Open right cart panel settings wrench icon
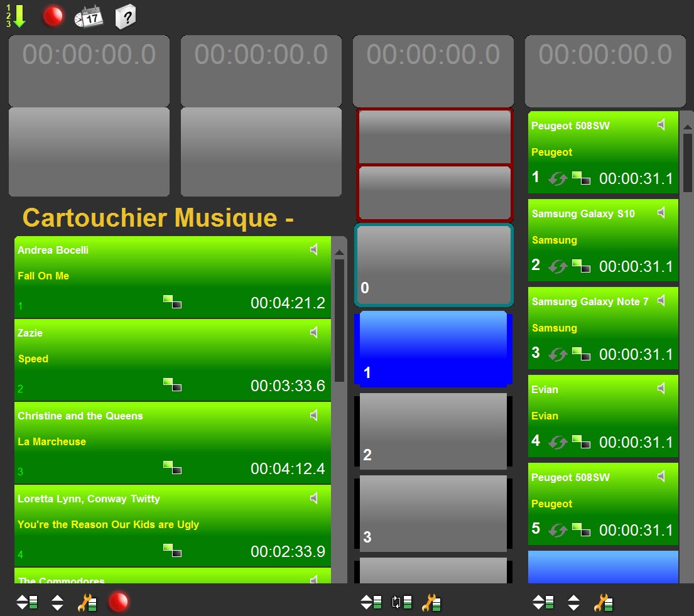Image resolution: width=694 pixels, height=616 pixels. tap(603, 603)
